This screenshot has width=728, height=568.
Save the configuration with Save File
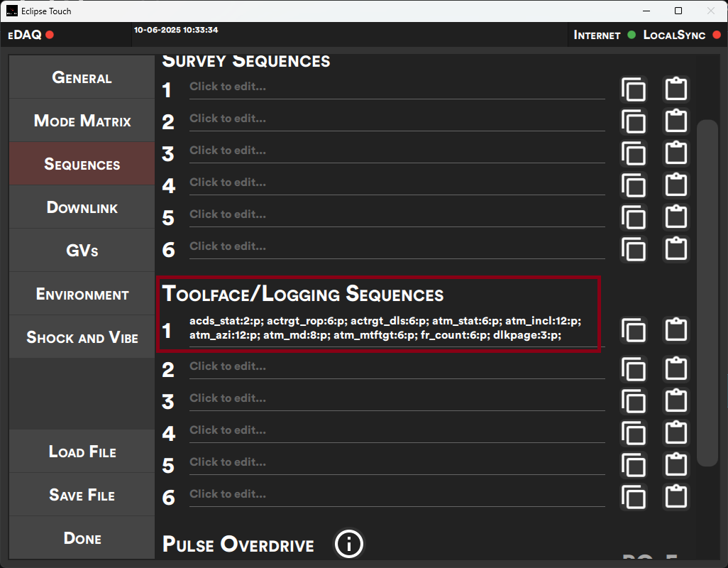pyautogui.click(x=81, y=494)
